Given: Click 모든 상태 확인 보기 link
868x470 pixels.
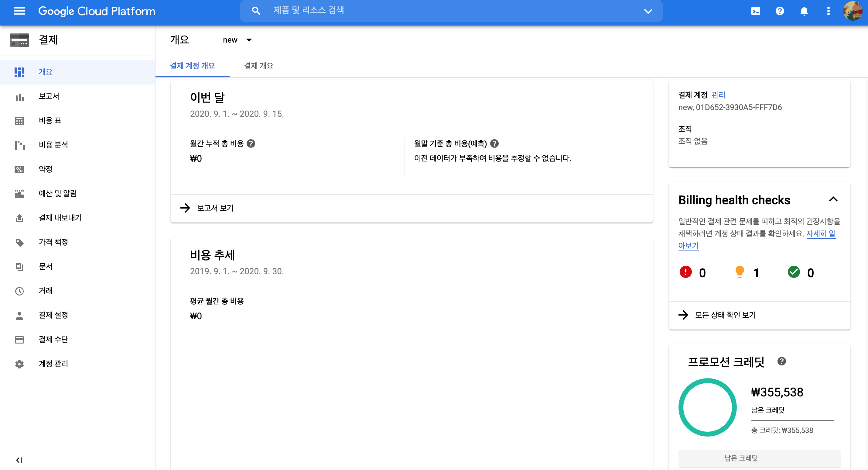Looking at the screenshot, I should pyautogui.click(x=717, y=315).
